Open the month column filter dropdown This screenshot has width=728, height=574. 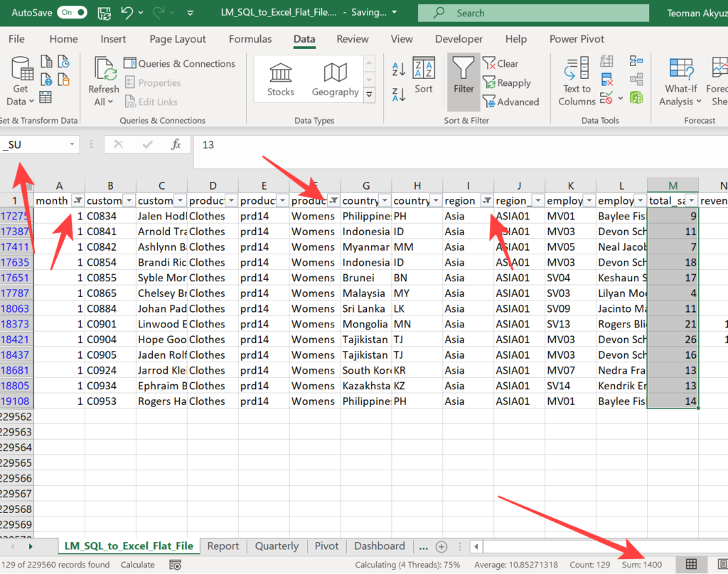[77, 201]
